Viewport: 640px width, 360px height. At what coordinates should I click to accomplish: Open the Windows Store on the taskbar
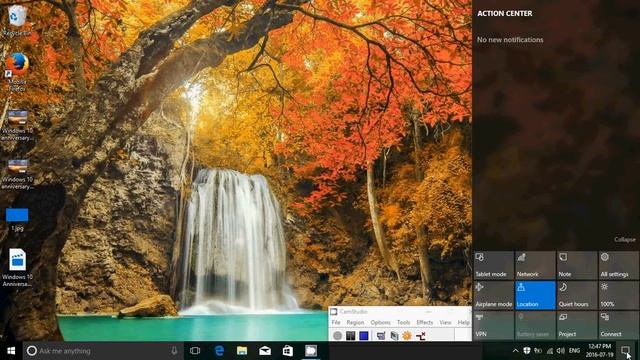[x=288, y=351]
